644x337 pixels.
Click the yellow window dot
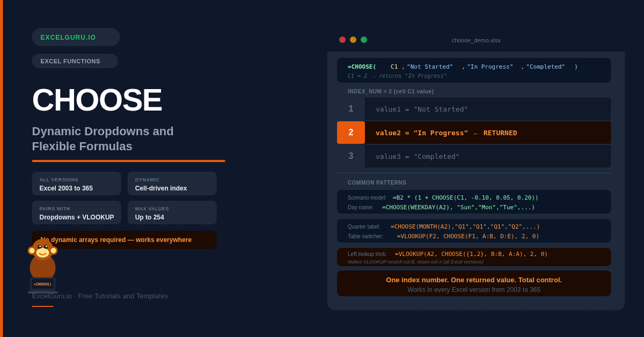(353, 40)
